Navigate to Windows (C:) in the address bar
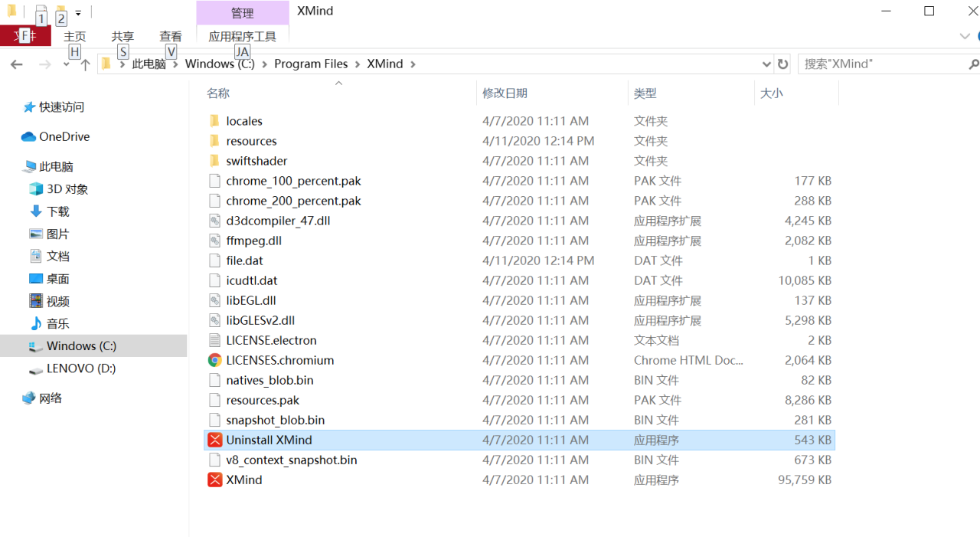The height and width of the screenshot is (537, 980). tap(220, 64)
